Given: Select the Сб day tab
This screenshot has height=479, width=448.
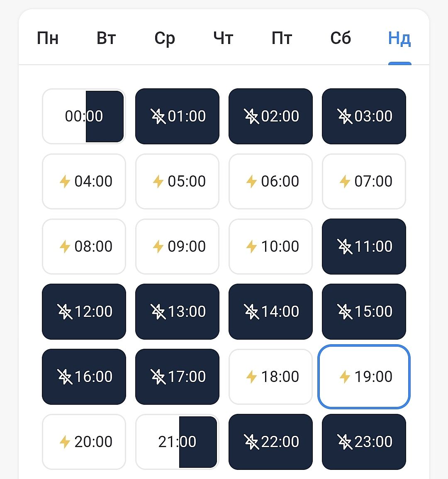Looking at the screenshot, I should pyautogui.click(x=341, y=38).
